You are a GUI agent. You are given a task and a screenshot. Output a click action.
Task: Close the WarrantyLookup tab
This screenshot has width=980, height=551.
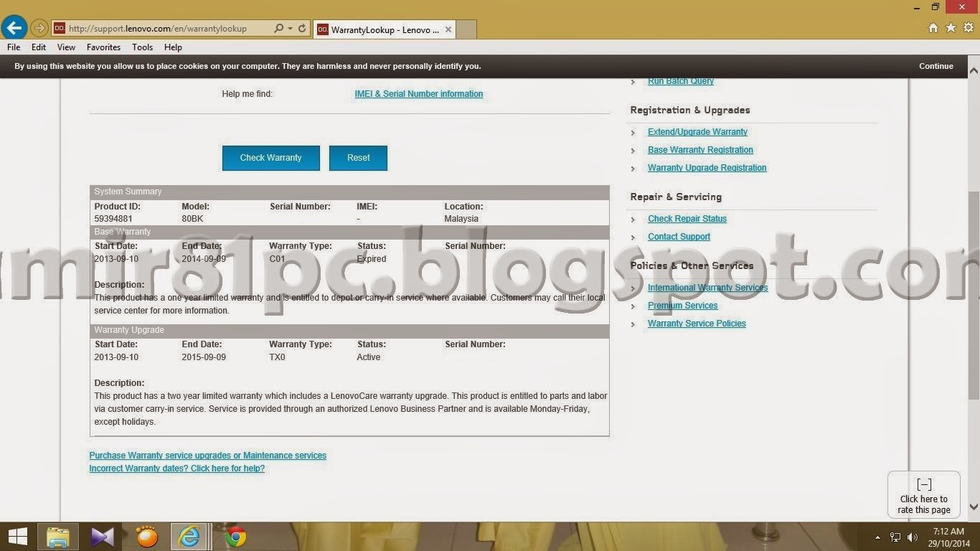(448, 29)
